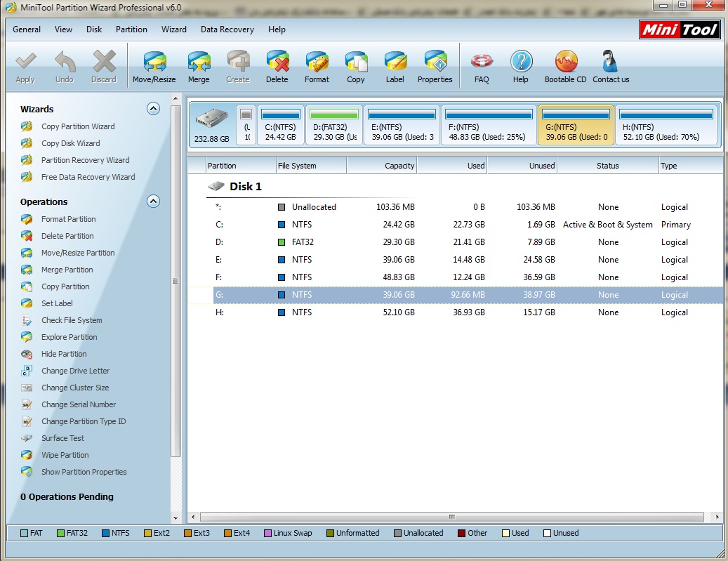The image size is (728, 561).
Task: Click the Change Partition Type ID icon
Action: [x=27, y=421]
